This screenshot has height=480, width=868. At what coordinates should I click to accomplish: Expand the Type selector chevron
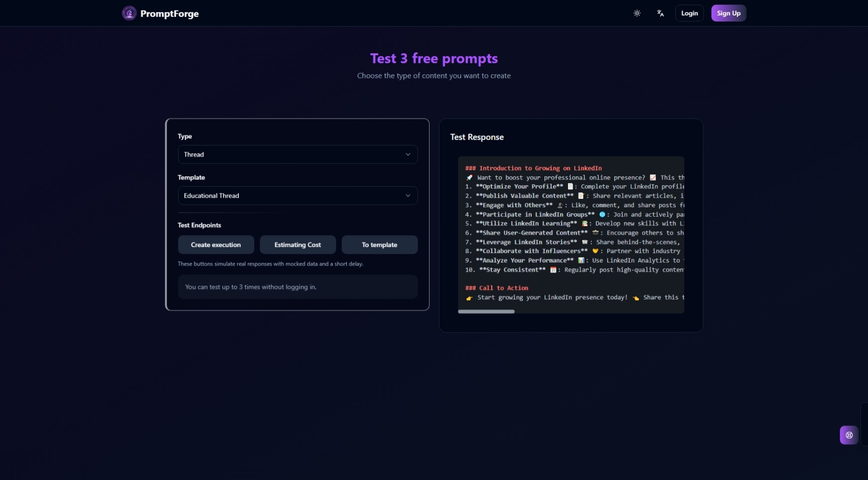(408, 154)
